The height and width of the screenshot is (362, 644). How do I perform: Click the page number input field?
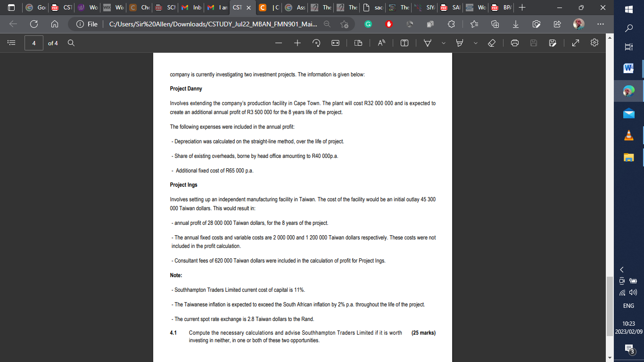(x=34, y=43)
